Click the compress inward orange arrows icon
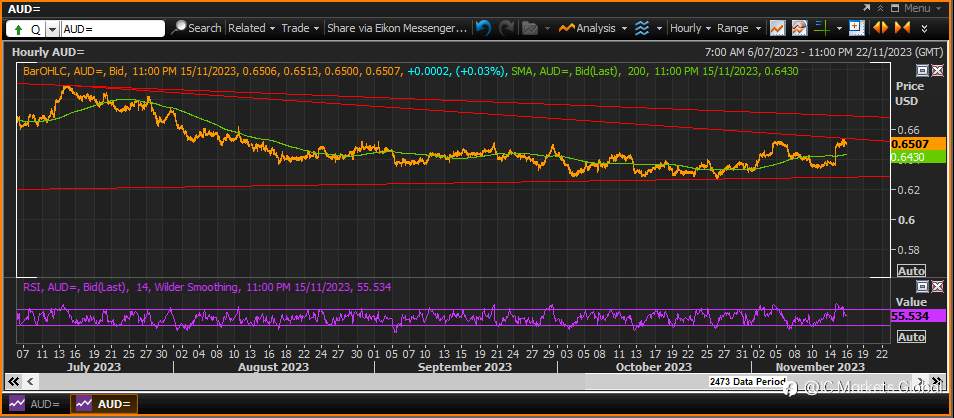This screenshot has height=418, width=954. click(x=902, y=28)
